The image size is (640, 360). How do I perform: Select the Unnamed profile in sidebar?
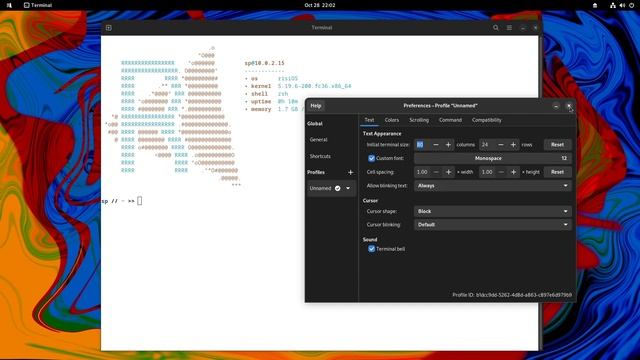click(x=320, y=188)
